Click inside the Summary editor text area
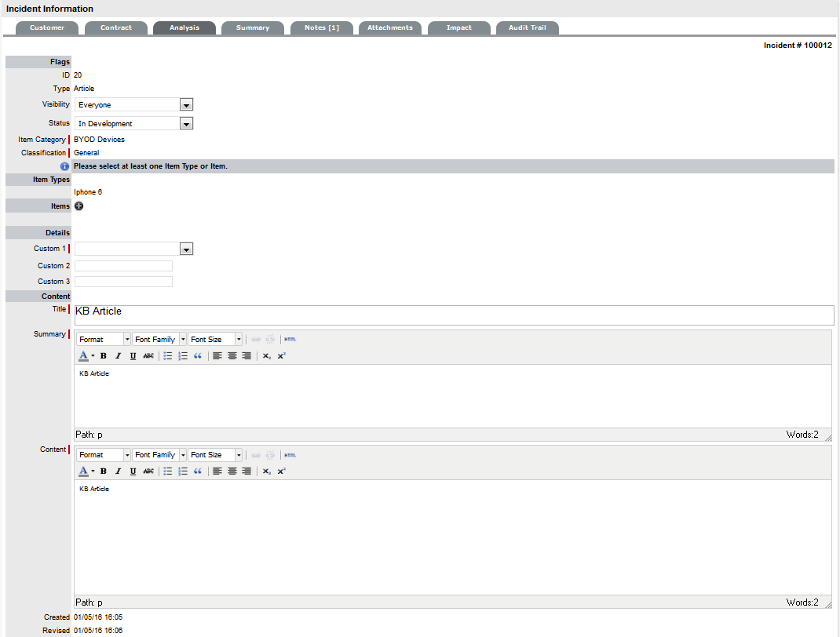This screenshot has width=840, height=637. click(x=453, y=396)
